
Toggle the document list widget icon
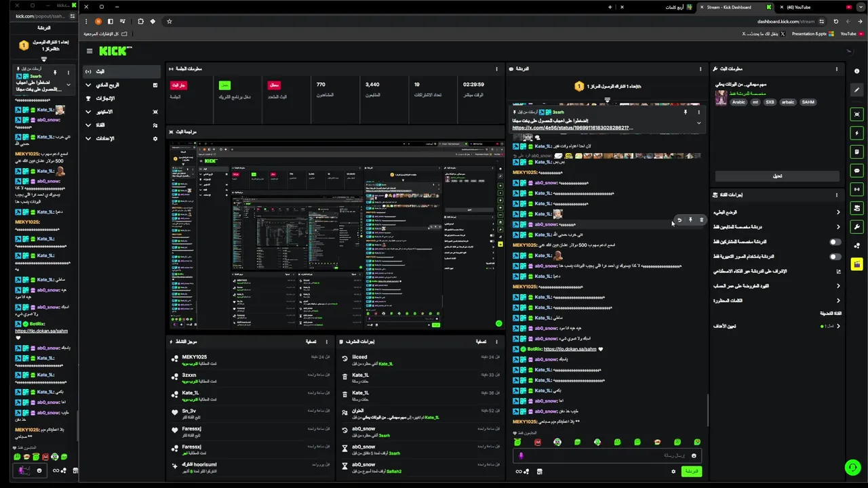(x=857, y=152)
